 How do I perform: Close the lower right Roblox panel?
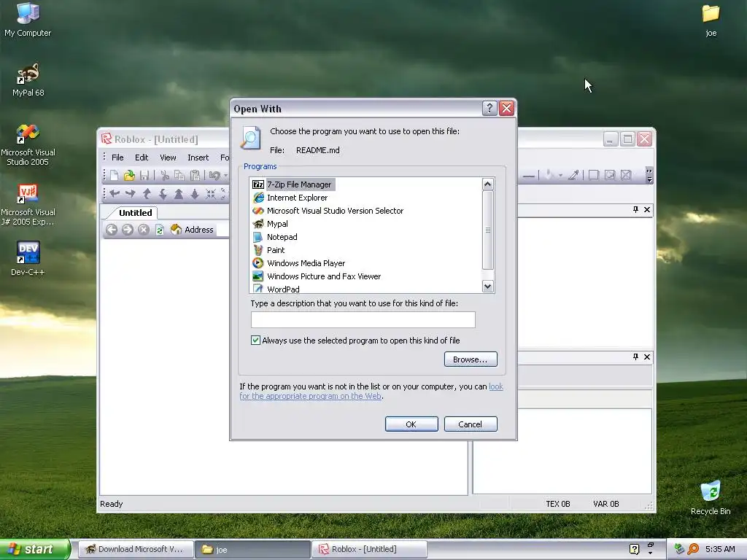pyautogui.click(x=647, y=357)
